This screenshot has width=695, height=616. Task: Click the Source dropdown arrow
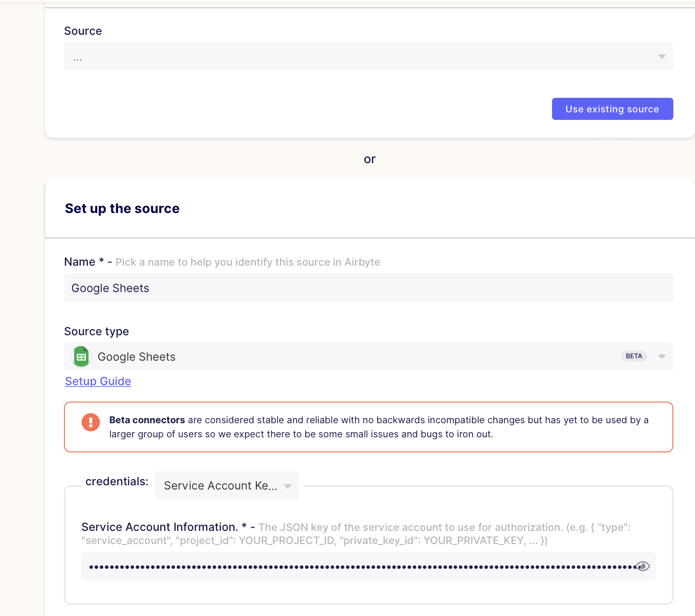(x=662, y=56)
